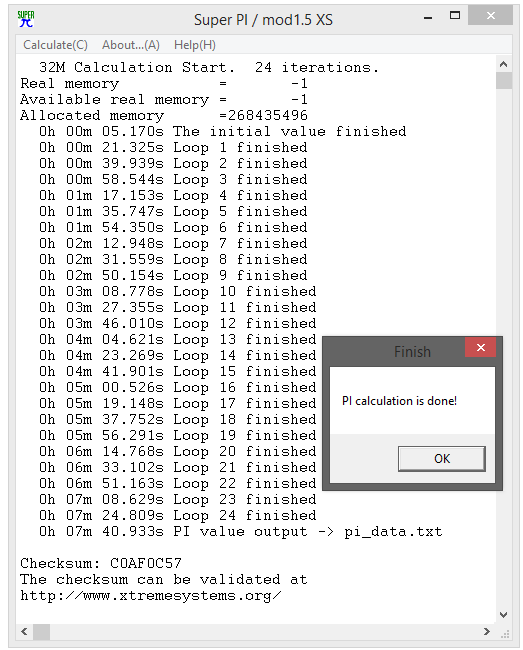Click the horizontal scrollbar right arrow
523x650 pixels.
(x=487, y=632)
